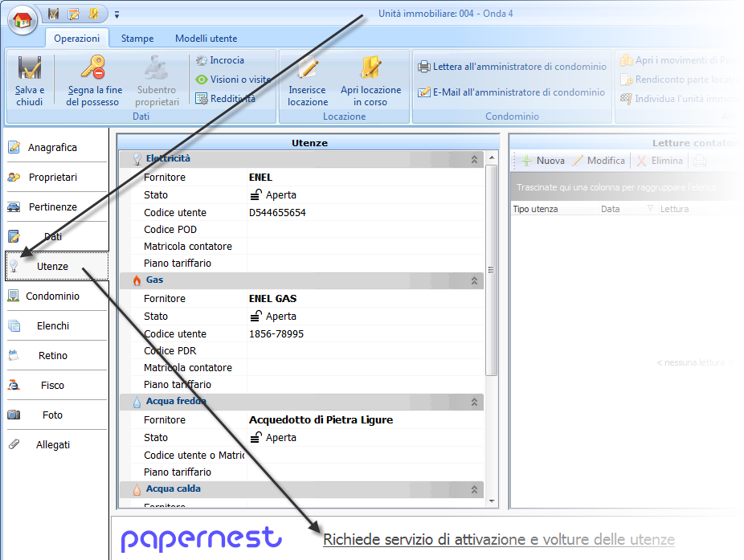Viewport: 744px width, 560px height.
Task: Collapse the Elettricità group
Action: point(474,159)
